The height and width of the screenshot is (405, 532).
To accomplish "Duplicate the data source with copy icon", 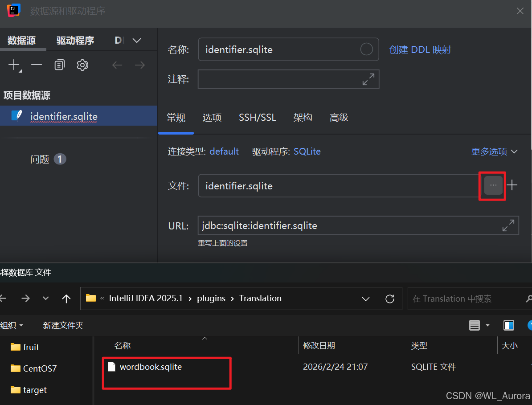I will tap(59, 65).
